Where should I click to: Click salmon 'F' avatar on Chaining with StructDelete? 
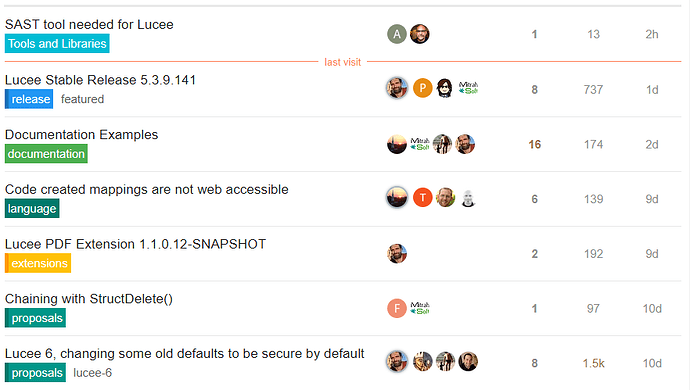coord(396,308)
